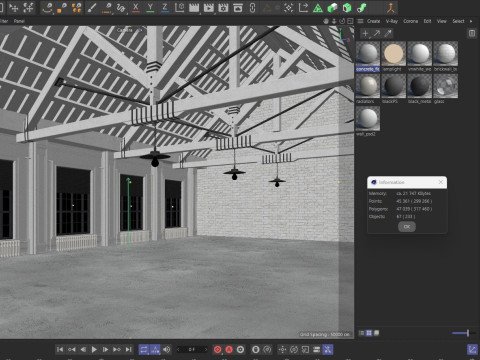Click the current frame number field
The width and height of the screenshot is (480, 360).
point(191,349)
